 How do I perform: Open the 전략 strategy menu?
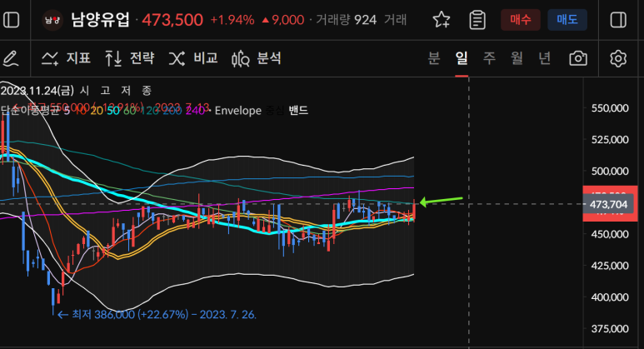point(129,58)
